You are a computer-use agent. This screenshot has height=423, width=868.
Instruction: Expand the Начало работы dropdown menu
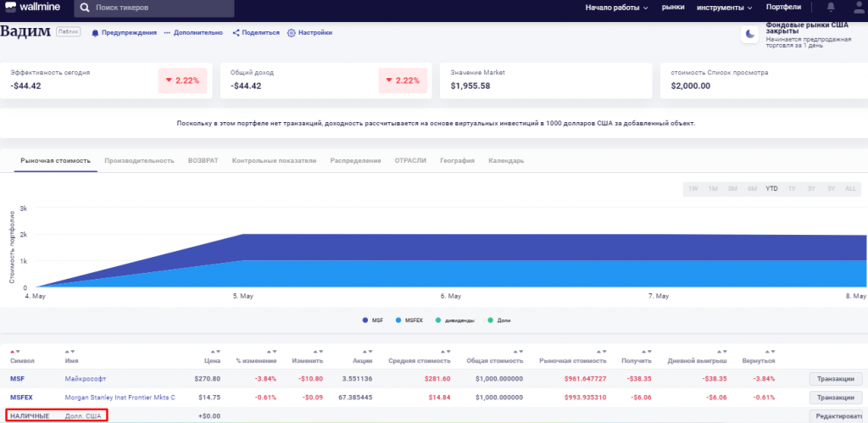click(x=616, y=8)
